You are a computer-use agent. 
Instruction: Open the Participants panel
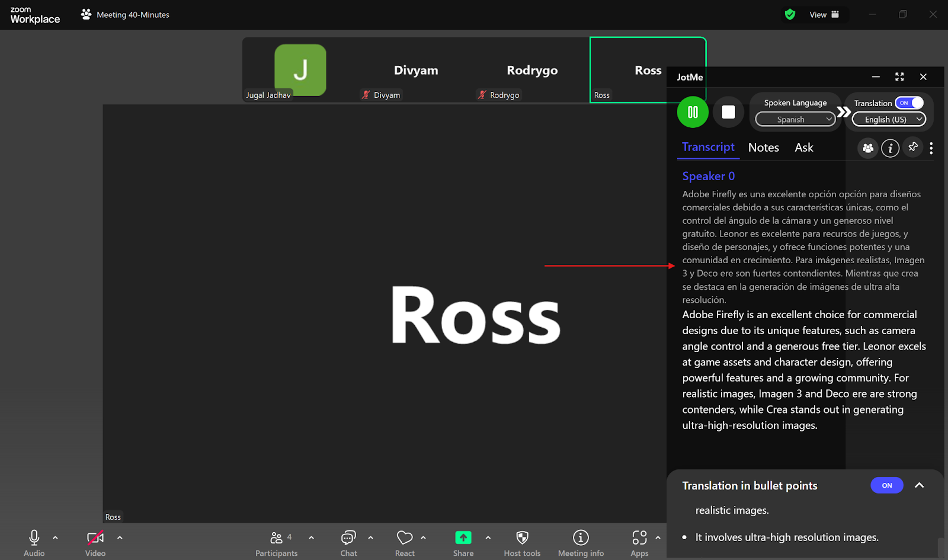tap(276, 543)
